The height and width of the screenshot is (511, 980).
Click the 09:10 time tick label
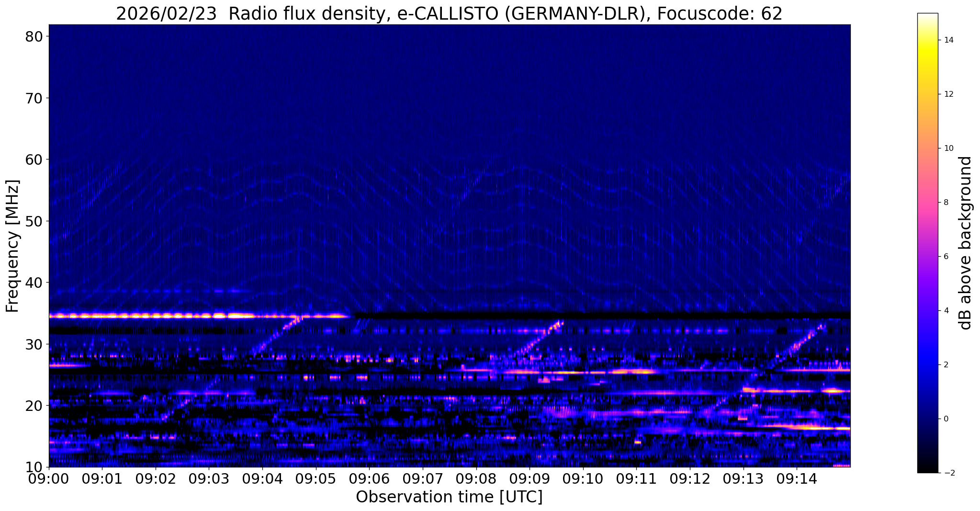583,478
